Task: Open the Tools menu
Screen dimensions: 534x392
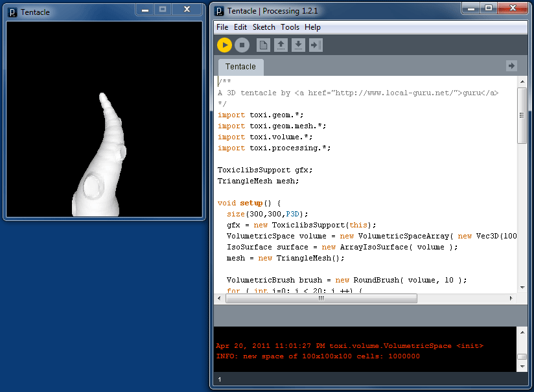Action: 290,27
